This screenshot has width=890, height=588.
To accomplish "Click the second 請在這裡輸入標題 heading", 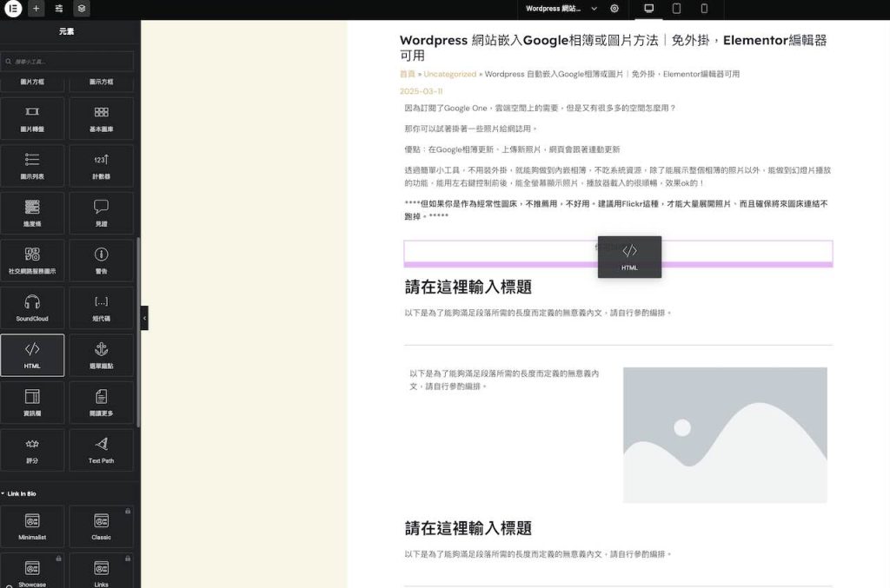I will 468,528.
